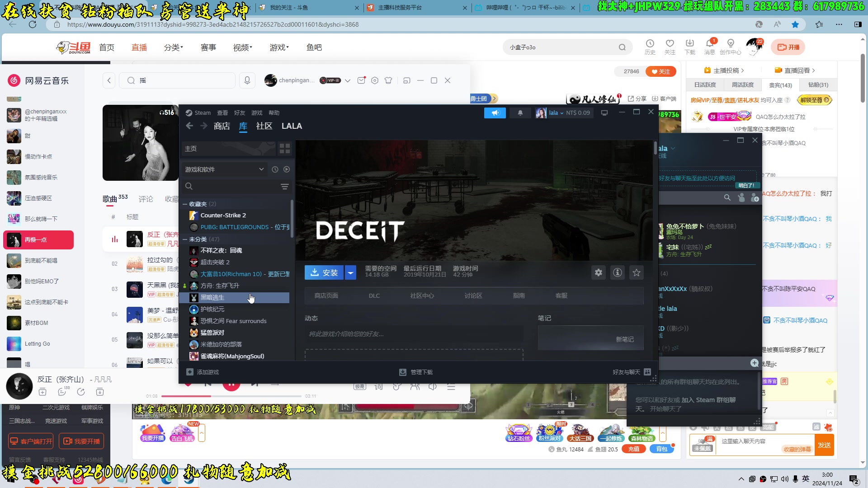The width and height of the screenshot is (868, 488).
Task: Open Douyu 游戏 dropdown menu
Action: (279, 47)
